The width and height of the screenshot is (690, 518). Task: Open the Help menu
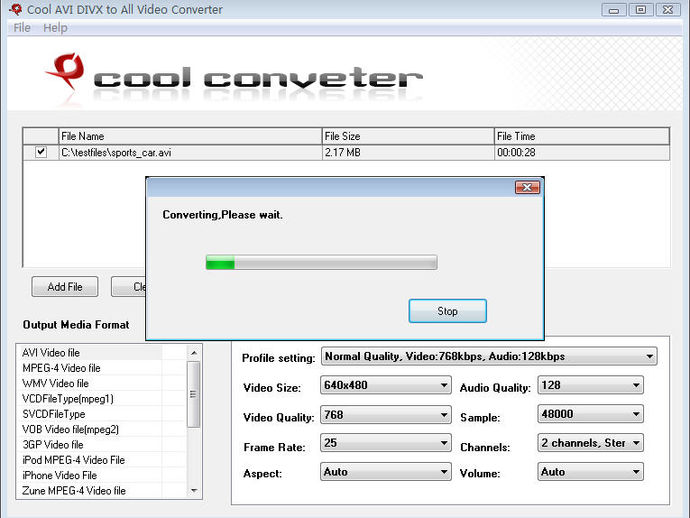pos(55,28)
